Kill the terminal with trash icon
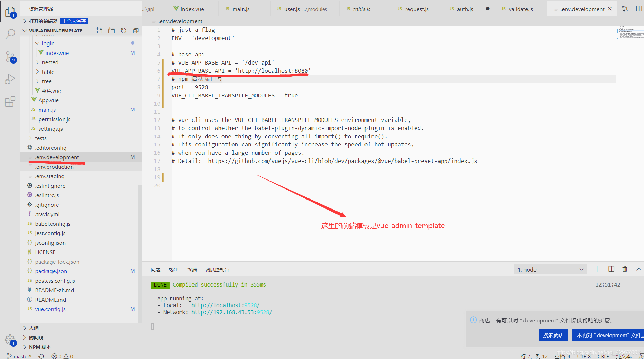 (625, 269)
